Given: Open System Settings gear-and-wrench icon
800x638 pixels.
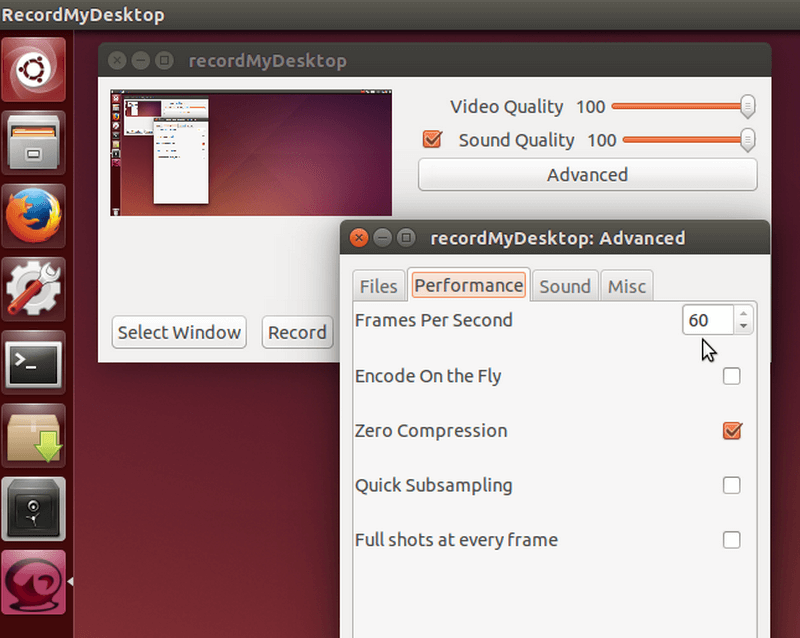Looking at the screenshot, I should (x=34, y=289).
